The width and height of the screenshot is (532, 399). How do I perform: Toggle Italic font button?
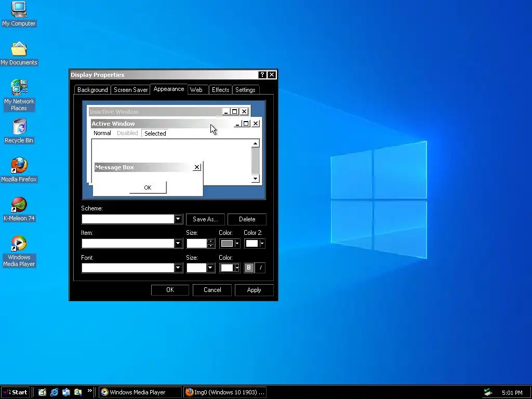pyautogui.click(x=260, y=268)
